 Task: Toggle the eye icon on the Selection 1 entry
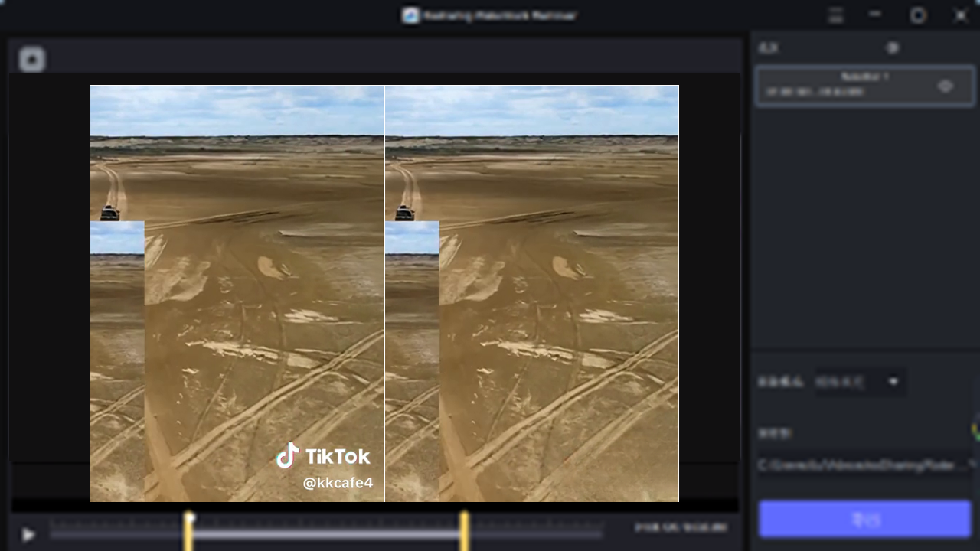tap(946, 86)
